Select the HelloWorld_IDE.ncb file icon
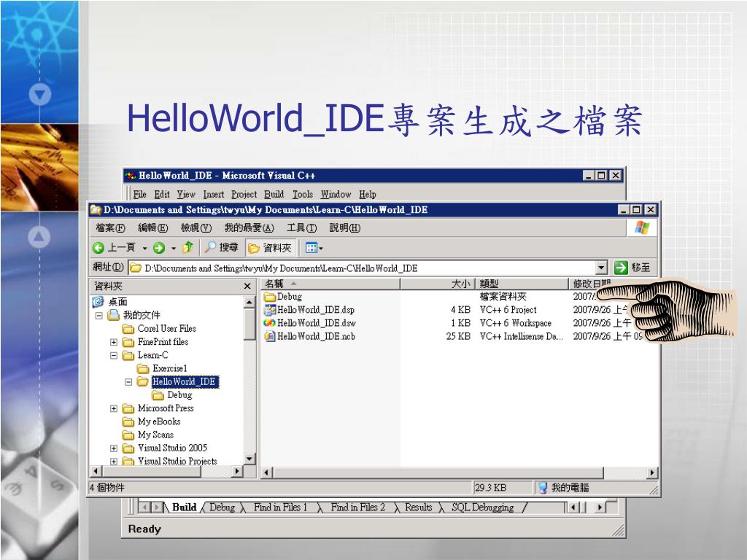 pyautogui.click(x=270, y=337)
